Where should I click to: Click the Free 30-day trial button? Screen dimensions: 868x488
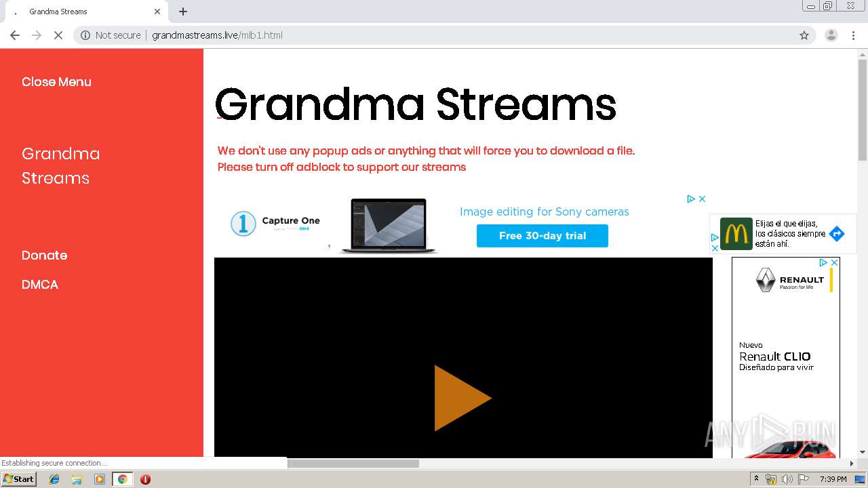pos(542,236)
